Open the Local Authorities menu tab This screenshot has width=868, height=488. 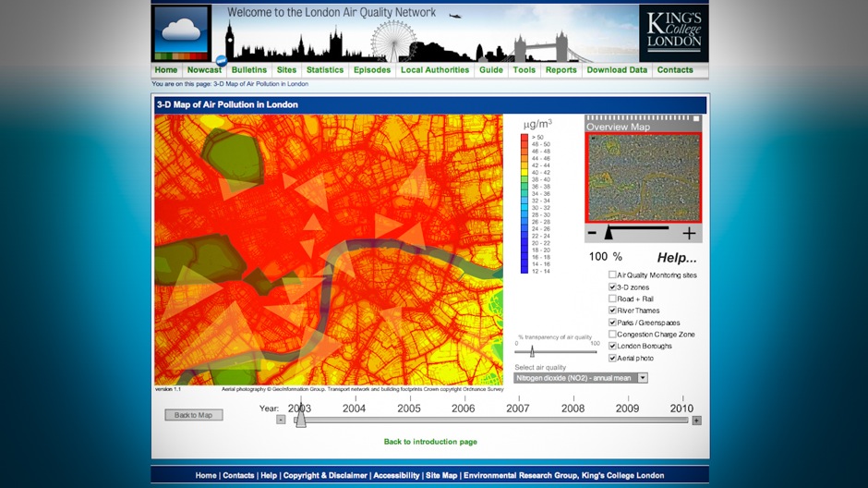pyautogui.click(x=435, y=70)
